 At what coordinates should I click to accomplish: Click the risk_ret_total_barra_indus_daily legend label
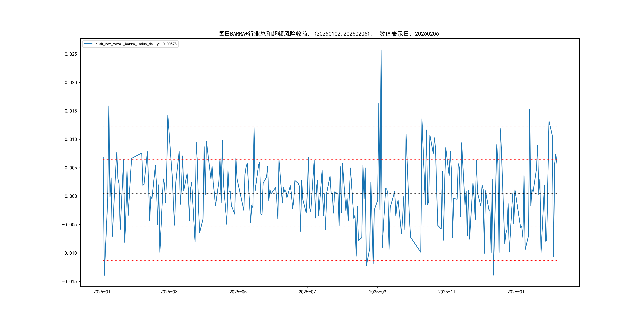136,44
